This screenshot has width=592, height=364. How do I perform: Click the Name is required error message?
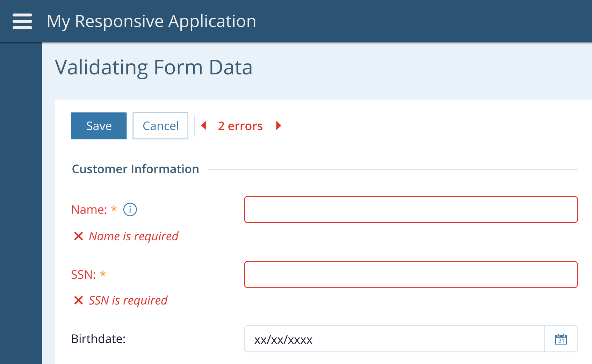pos(133,236)
